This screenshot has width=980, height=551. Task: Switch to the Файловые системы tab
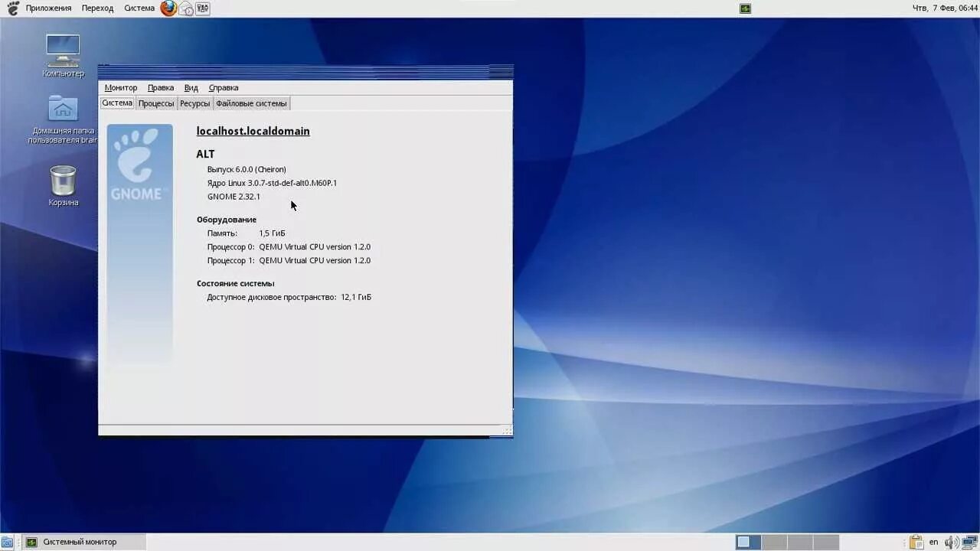tap(252, 103)
